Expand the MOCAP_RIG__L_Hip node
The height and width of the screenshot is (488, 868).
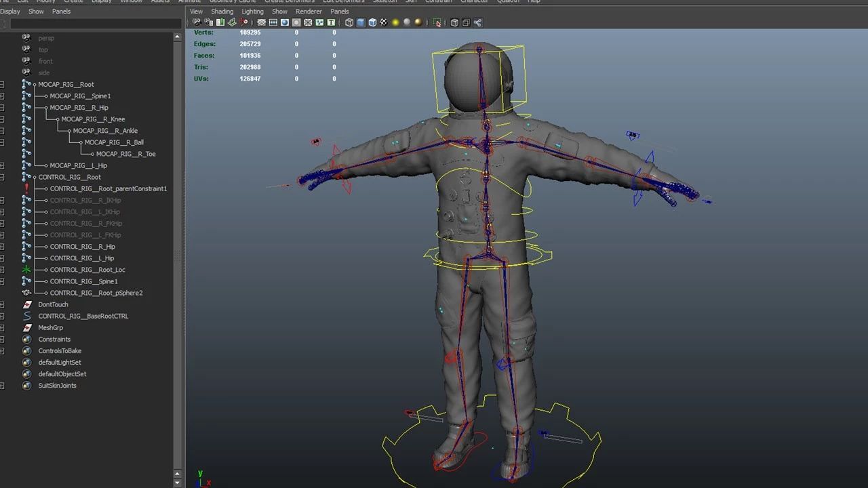2,165
